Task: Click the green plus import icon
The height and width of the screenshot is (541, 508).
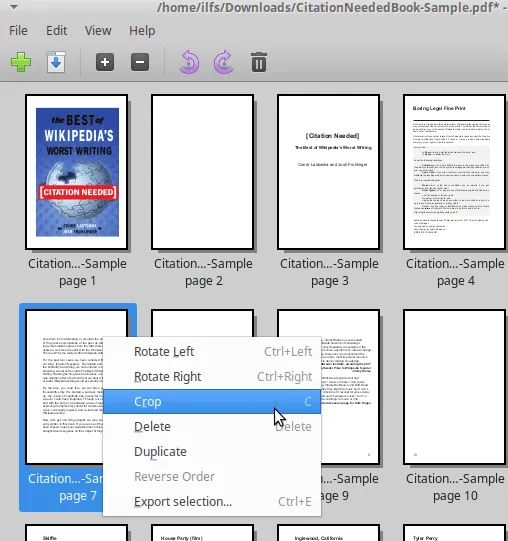Action: tap(21, 62)
